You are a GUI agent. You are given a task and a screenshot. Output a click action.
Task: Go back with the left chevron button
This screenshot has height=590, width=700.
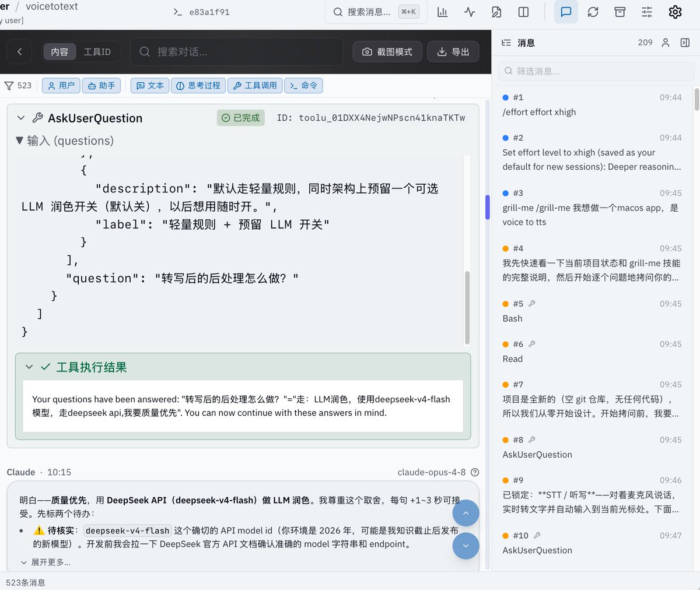click(19, 51)
